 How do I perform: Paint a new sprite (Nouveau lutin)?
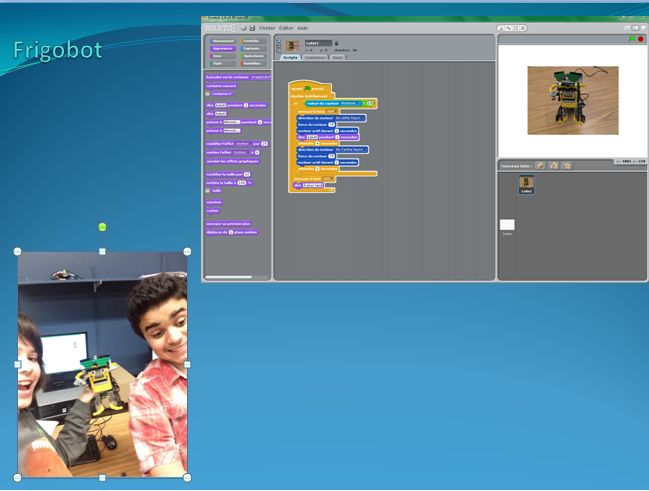click(540, 166)
